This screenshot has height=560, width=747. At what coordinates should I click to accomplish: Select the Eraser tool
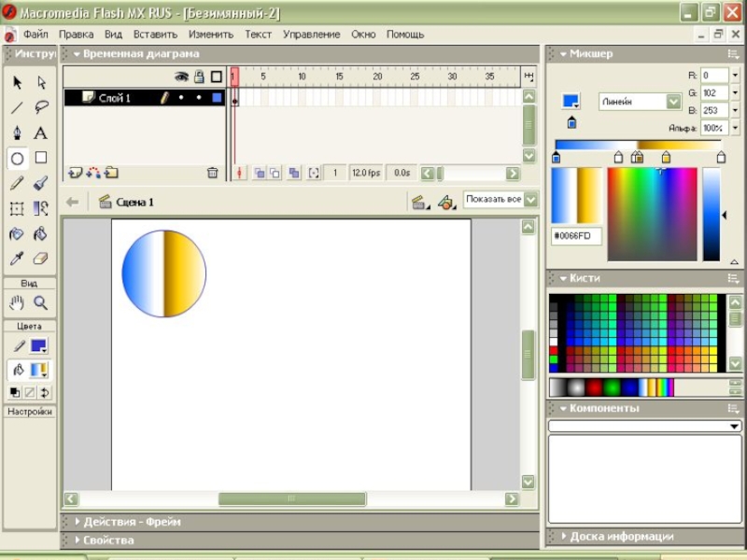41,259
